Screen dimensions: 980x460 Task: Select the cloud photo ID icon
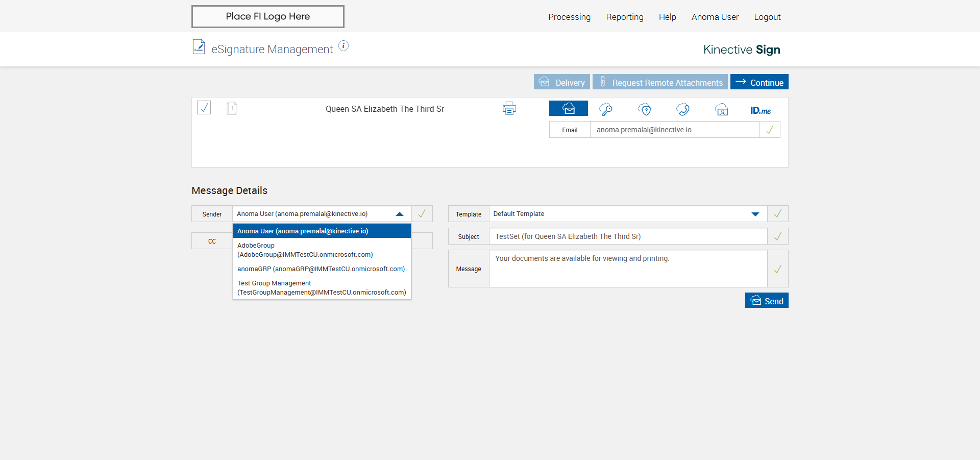click(x=721, y=110)
